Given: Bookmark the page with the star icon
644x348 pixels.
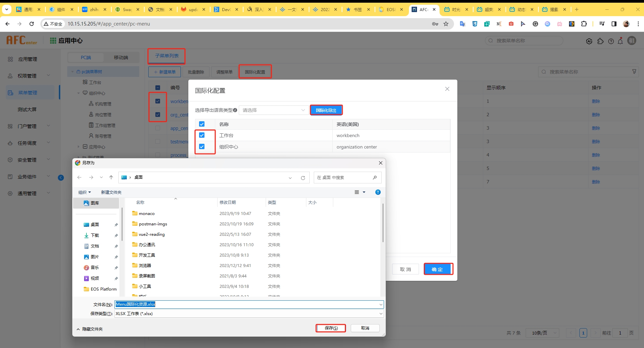Looking at the screenshot, I should 446,24.
